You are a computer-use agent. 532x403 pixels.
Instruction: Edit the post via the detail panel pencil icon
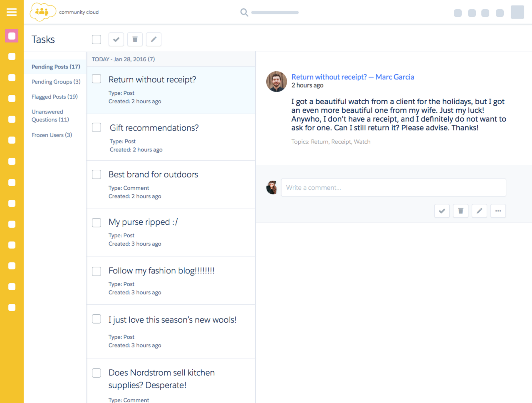tap(479, 211)
